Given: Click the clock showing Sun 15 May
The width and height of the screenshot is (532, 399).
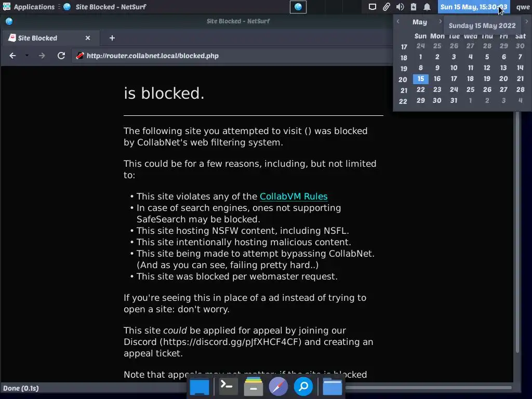Looking at the screenshot, I should click(x=474, y=7).
